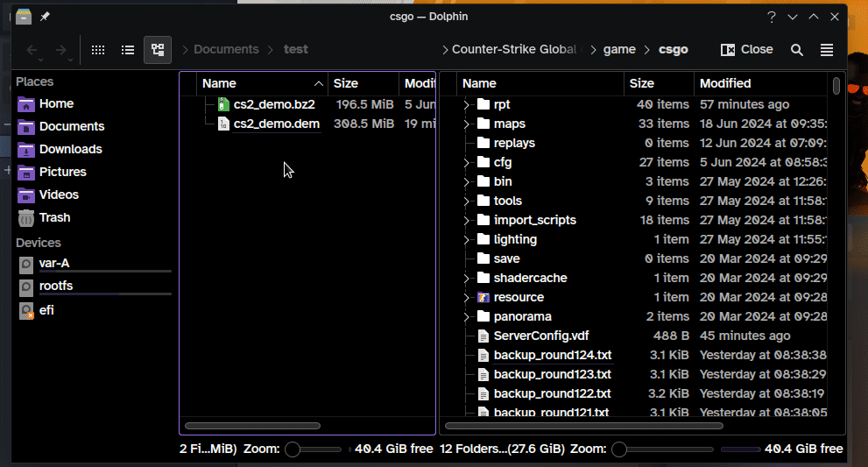Click test in left breadcrumb

(x=295, y=49)
